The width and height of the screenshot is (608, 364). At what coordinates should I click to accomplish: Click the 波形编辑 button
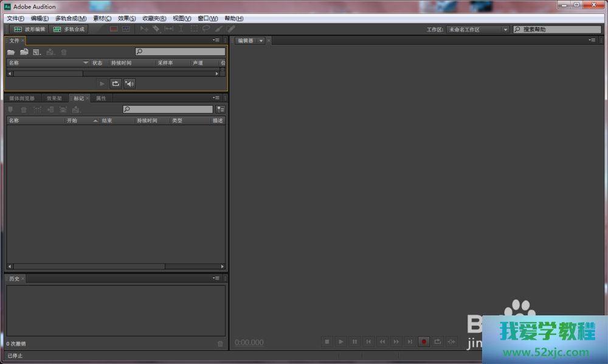[29, 29]
